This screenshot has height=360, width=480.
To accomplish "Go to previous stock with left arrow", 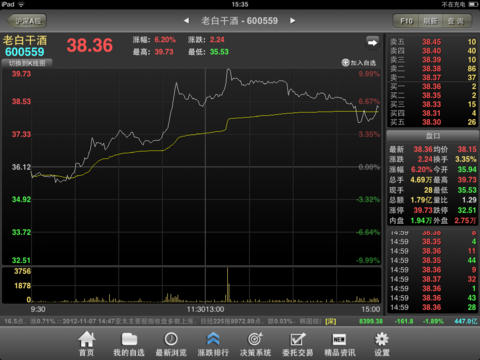I will tap(187, 21).
